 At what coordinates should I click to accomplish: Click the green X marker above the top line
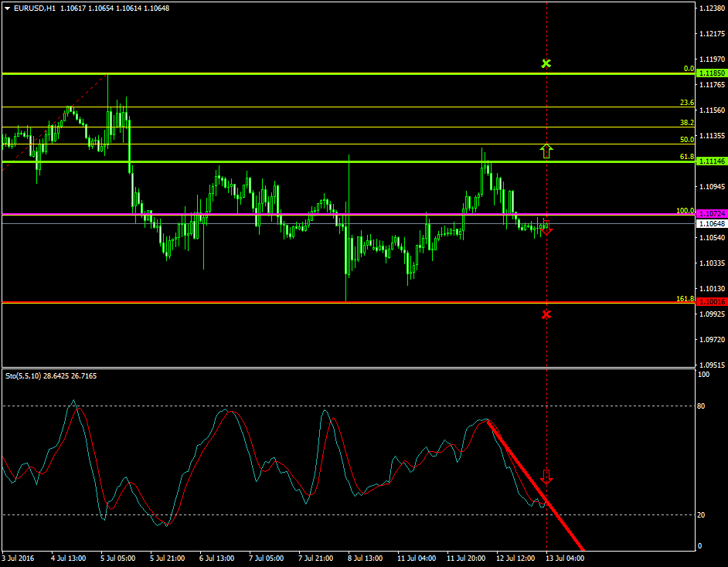point(546,63)
